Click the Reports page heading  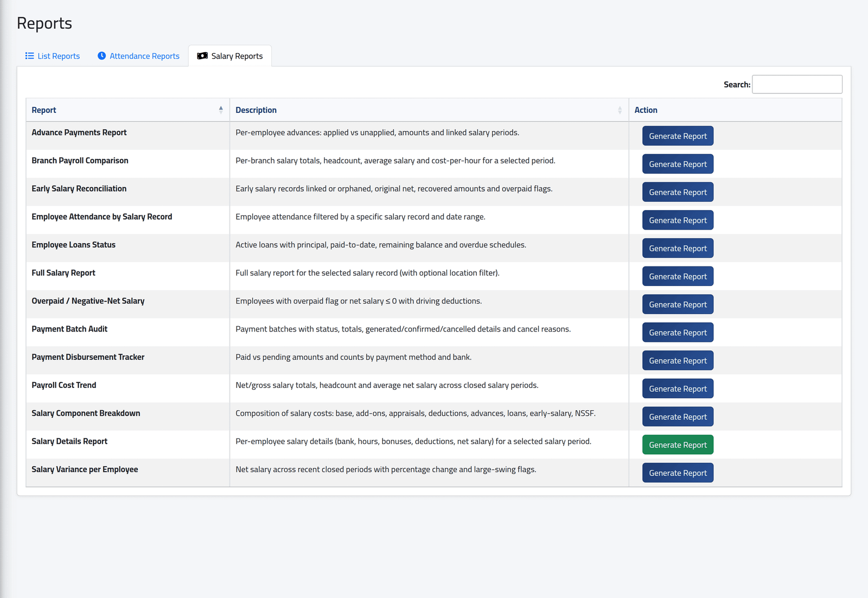pos(44,23)
